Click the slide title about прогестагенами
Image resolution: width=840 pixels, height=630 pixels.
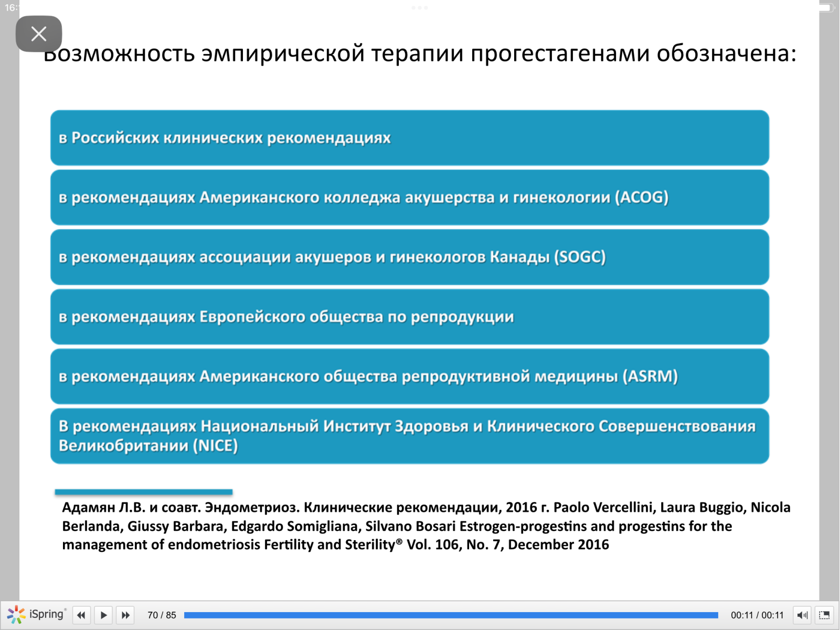[x=420, y=54]
